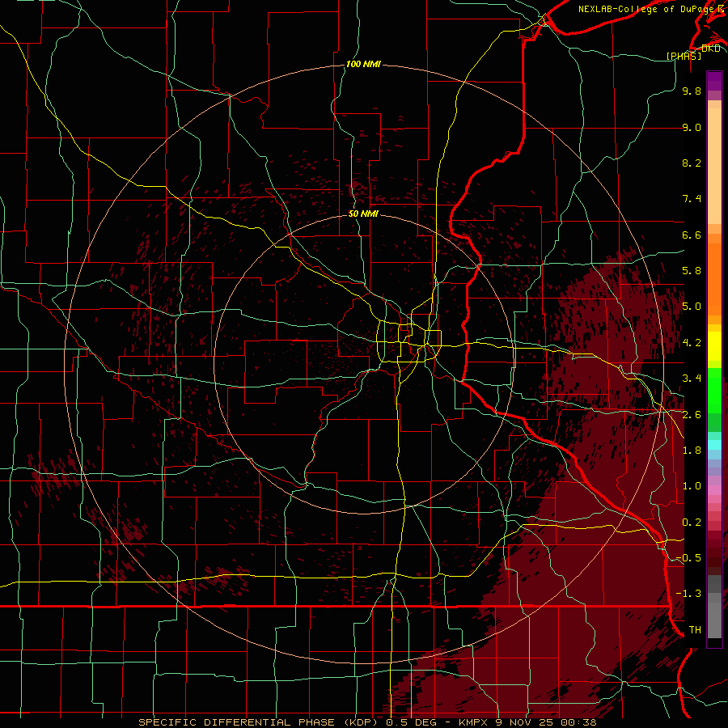
Task: Click the 3.4 scale value
Action: coord(692,379)
